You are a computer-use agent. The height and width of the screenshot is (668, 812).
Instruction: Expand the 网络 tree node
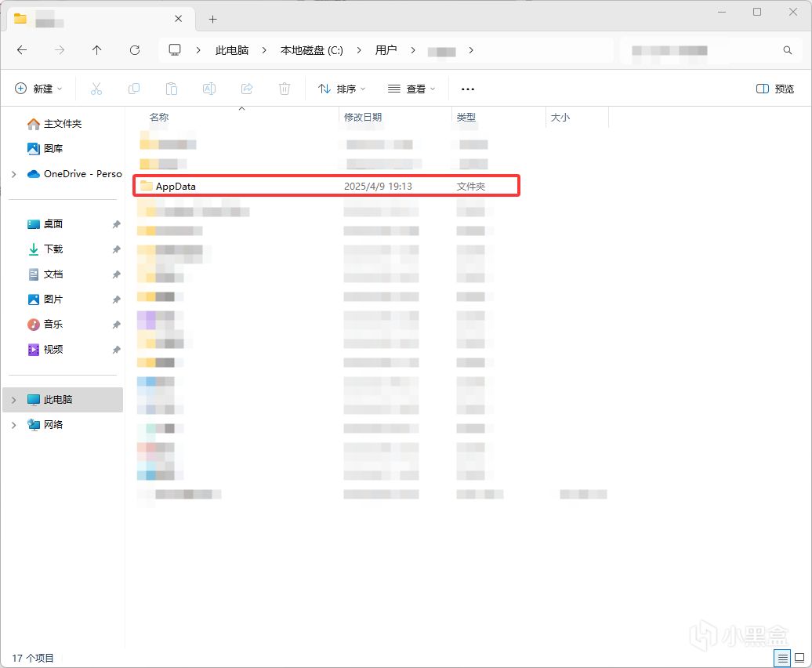click(14, 425)
